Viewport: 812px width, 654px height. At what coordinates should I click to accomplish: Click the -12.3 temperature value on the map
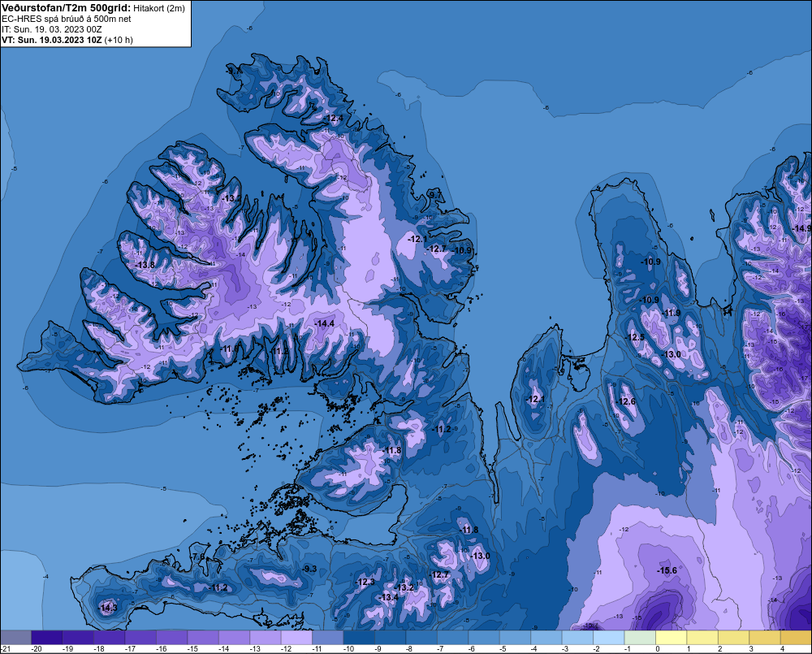365,582
